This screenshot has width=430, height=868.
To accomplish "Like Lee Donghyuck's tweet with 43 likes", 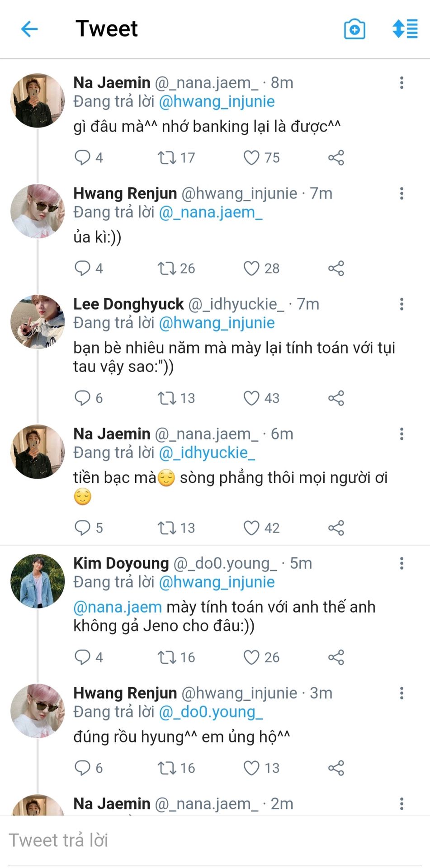I will pos(251,398).
